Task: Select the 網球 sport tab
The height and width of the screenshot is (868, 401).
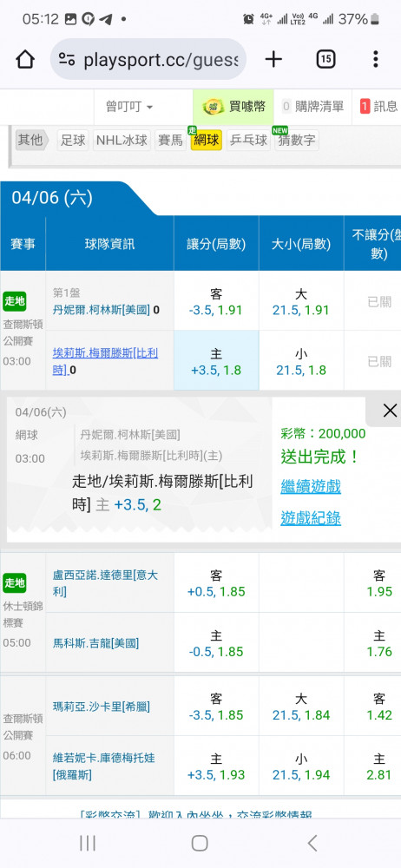Action: pyautogui.click(x=206, y=140)
